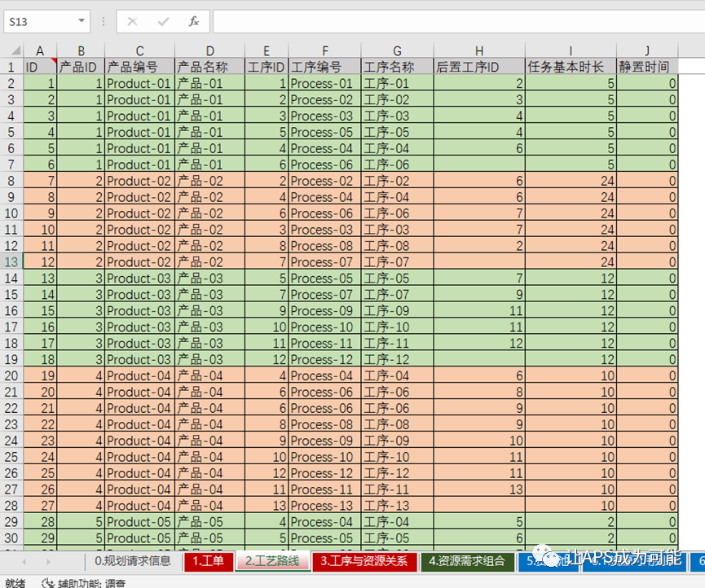Image resolution: width=705 pixels, height=588 pixels.
Task: Click 工序-11 cell in row 18
Action: [398, 343]
